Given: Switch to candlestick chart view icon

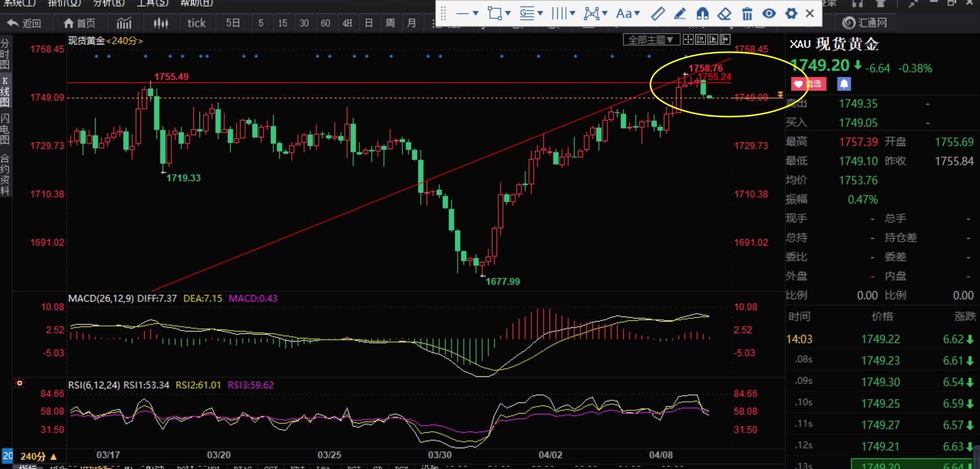Looking at the screenshot, I should click(161, 23).
